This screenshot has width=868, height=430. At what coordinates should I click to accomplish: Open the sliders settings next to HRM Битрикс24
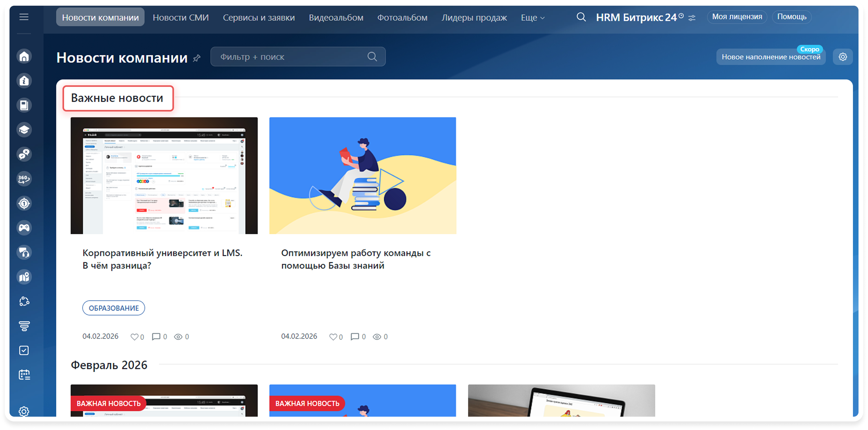[692, 18]
